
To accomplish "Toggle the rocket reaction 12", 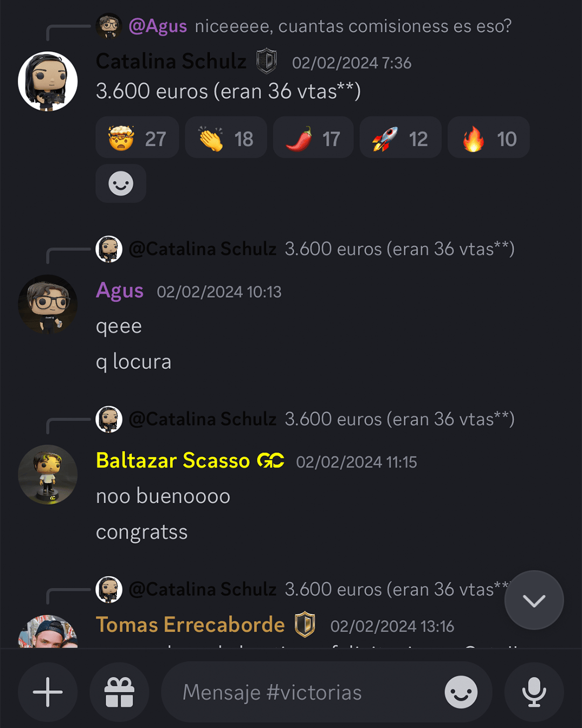I will (400, 138).
